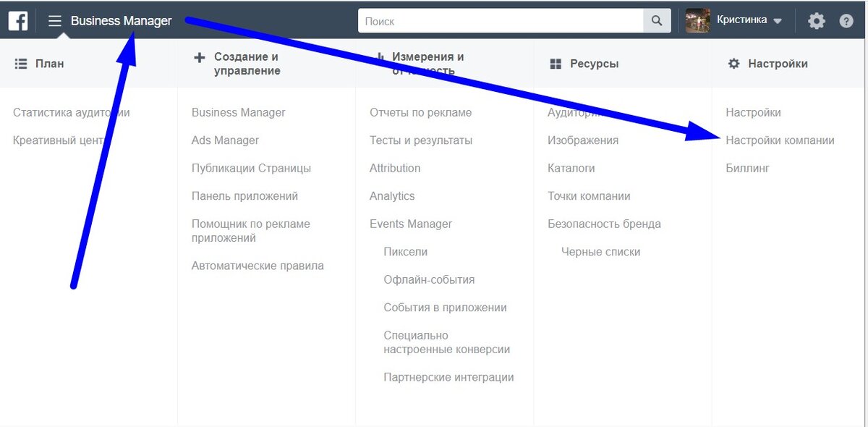This screenshot has height=427, width=868.
Task: Open the Attribution link
Action: (x=395, y=168)
